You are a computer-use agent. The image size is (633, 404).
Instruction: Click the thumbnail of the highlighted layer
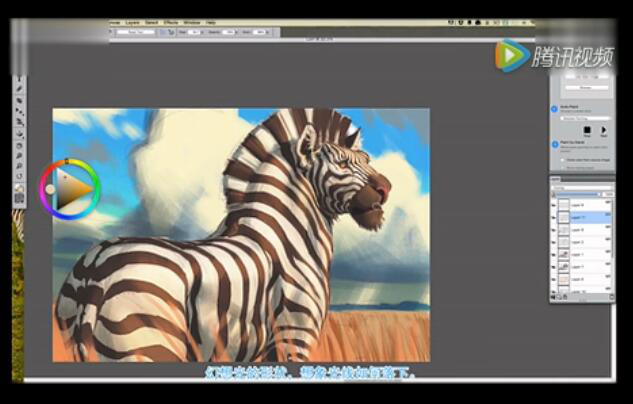[564, 218]
